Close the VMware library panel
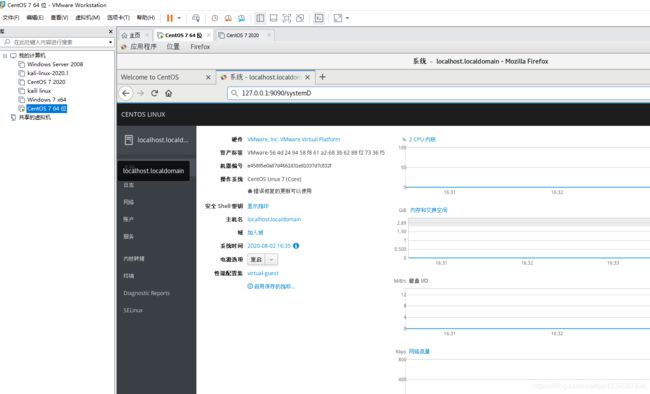Screen dimensions: 650x394 (110, 32)
